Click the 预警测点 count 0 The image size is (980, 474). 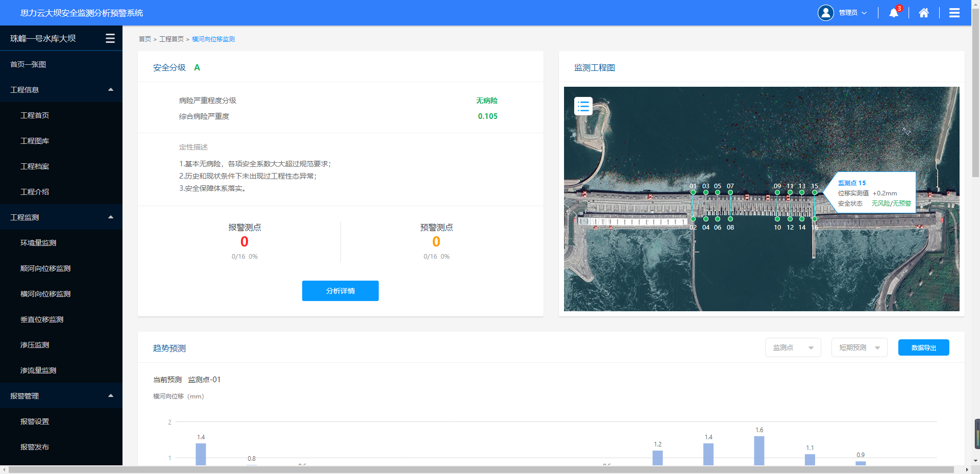pos(436,241)
